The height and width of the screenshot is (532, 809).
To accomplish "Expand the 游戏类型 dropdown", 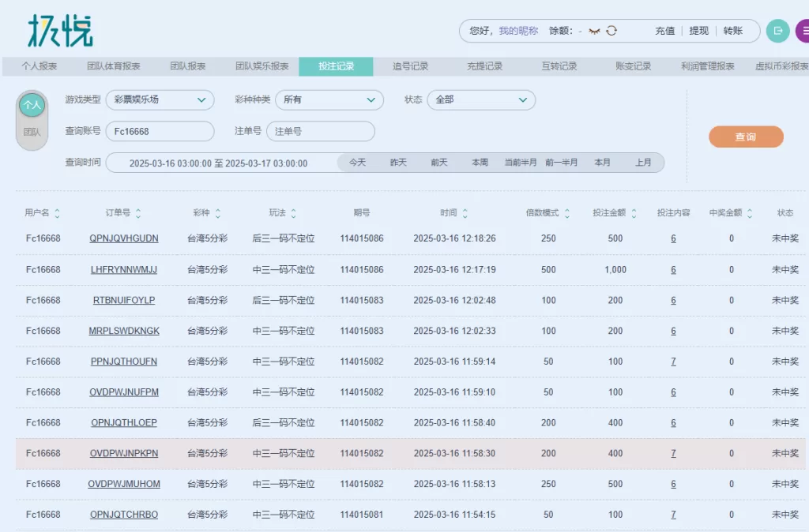I will click(160, 100).
